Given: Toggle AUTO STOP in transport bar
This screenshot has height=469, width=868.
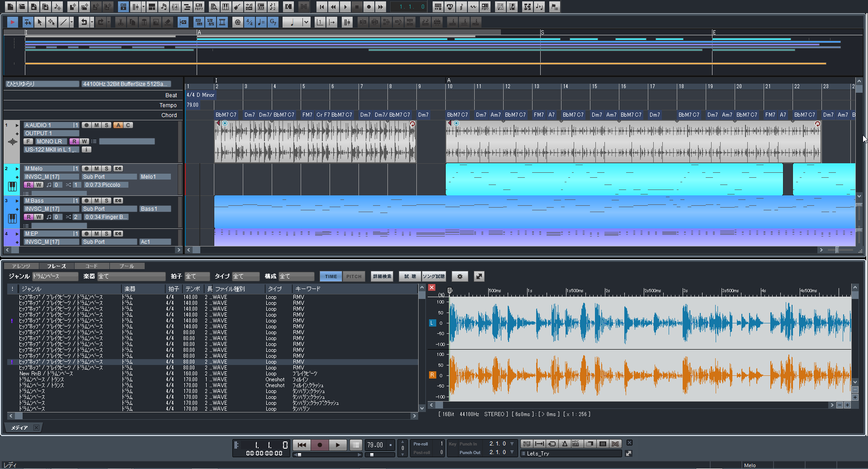Looking at the screenshot, I should [x=527, y=444].
